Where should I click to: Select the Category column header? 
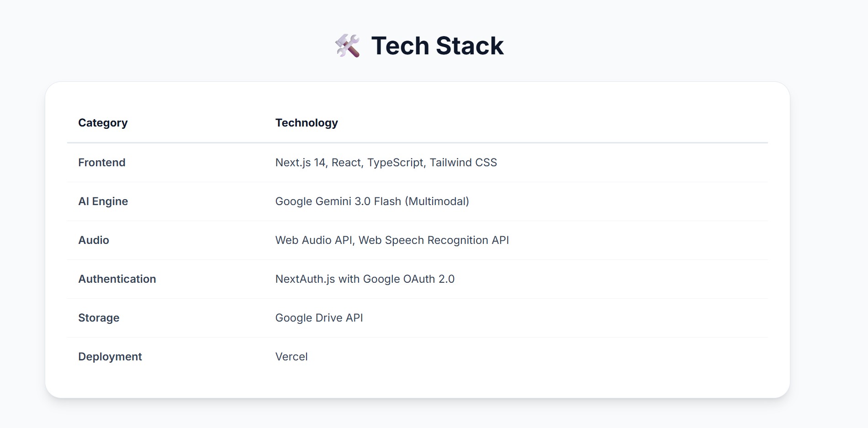(103, 123)
